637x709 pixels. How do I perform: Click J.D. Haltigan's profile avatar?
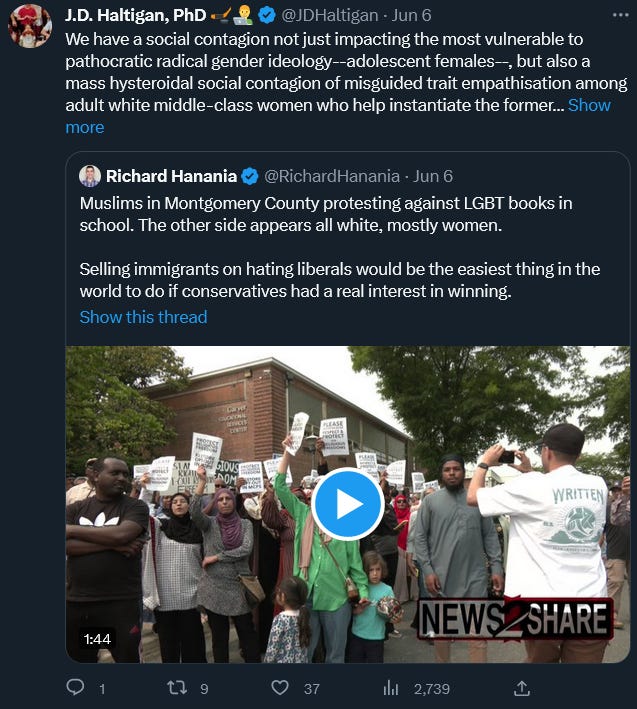(30, 26)
